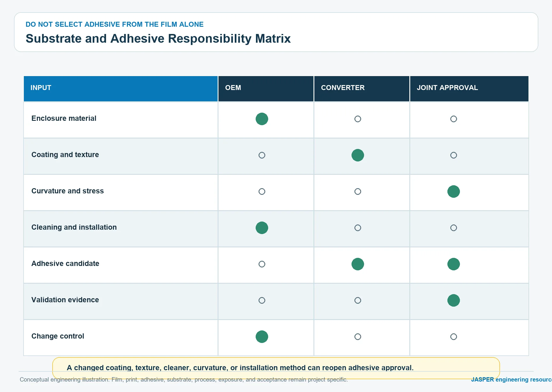Click the empty Converter circle for Validation evidence
This screenshot has height=392, width=552.
pyautogui.click(x=358, y=300)
